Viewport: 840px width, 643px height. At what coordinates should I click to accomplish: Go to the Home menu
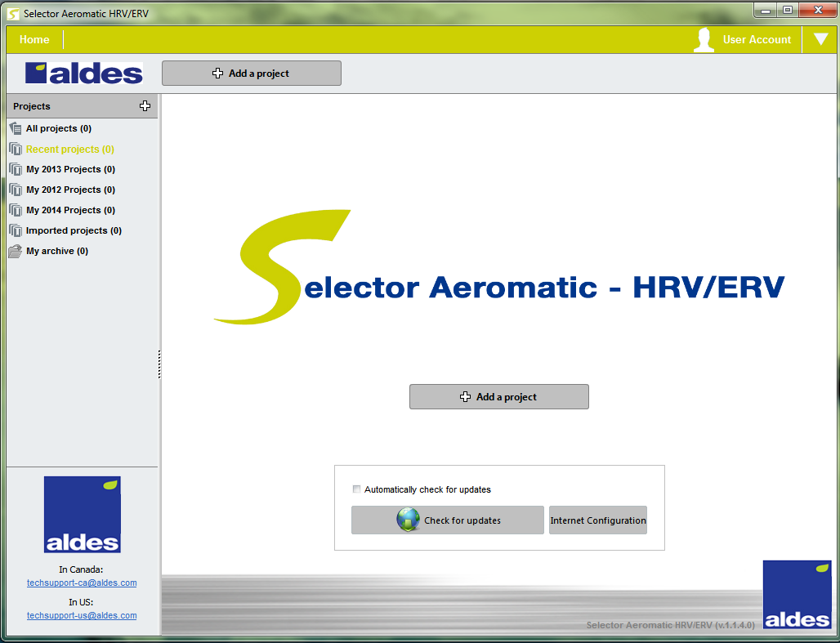tap(34, 40)
